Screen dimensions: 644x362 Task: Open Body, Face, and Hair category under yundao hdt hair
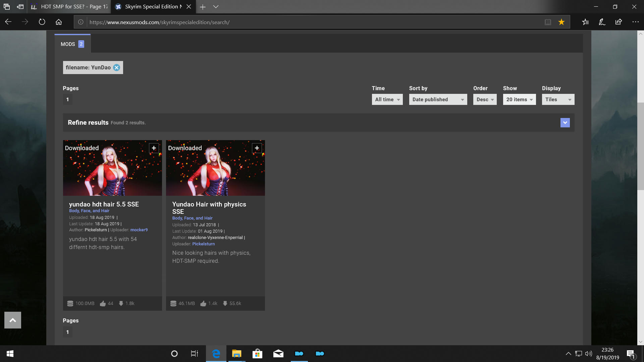[x=89, y=211]
